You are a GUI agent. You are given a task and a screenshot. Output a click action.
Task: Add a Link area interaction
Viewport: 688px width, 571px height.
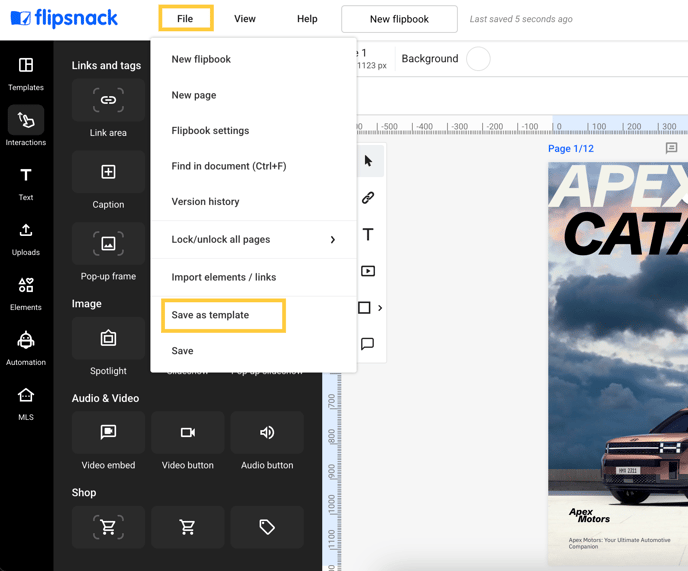click(x=108, y=101)
